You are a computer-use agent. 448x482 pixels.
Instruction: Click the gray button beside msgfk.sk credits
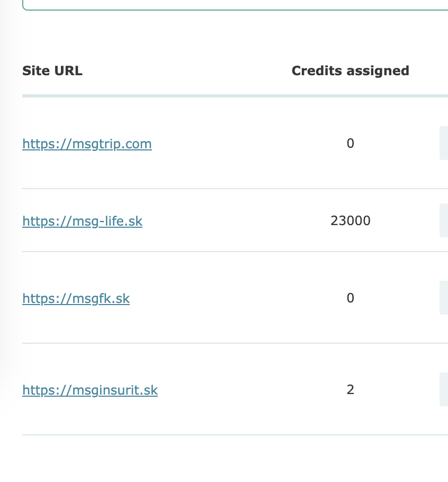[444, 298]
